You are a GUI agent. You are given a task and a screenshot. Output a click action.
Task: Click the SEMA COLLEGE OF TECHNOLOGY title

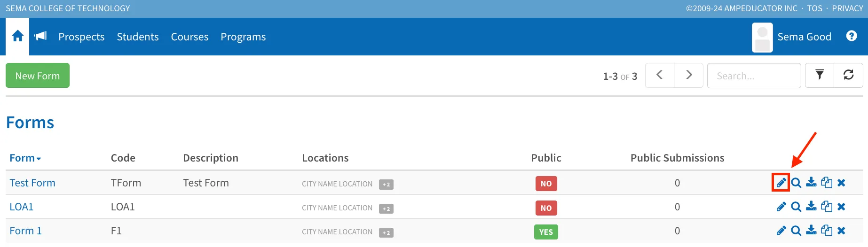coord(68,8)
